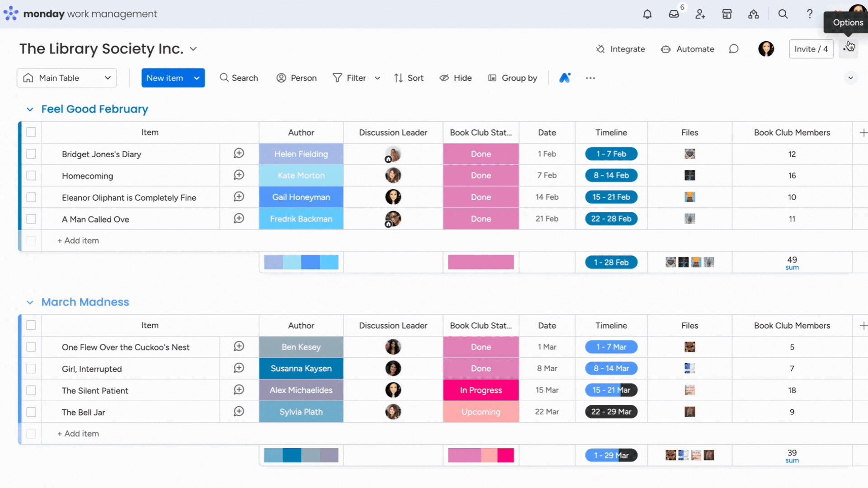The height and width of the screenshot is (488, 868).
Task: Click the monday AI assistant icon
Action: (565, 78)
